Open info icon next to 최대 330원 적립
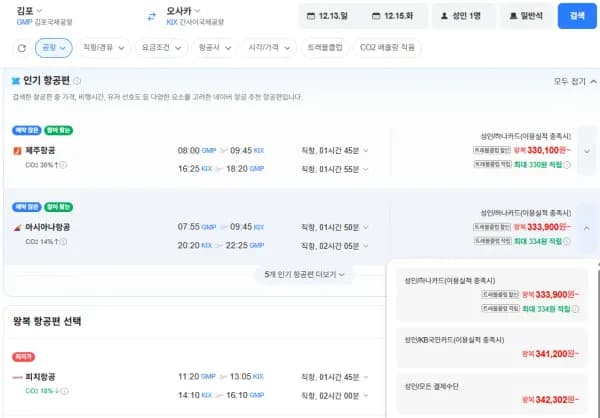The image size is (600, 418). 567,165
